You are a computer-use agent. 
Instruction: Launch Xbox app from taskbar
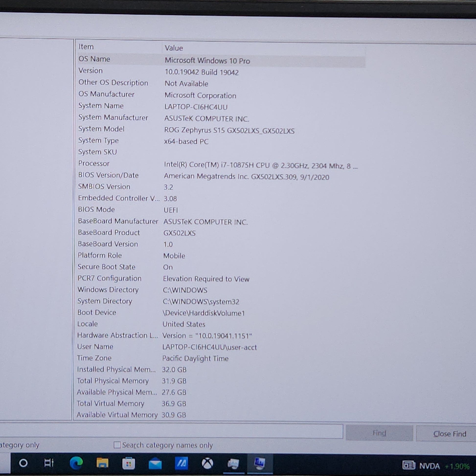coord(207,464)
